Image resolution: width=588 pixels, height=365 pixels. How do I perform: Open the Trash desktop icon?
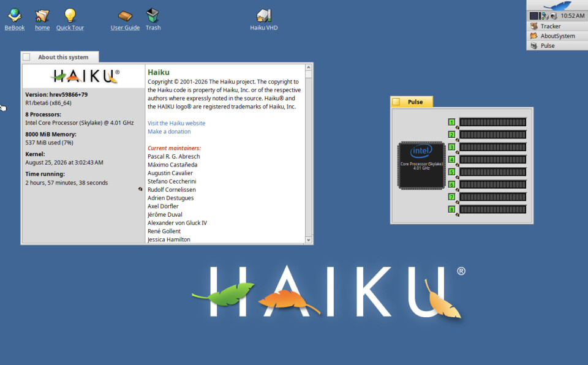(153, 15)
